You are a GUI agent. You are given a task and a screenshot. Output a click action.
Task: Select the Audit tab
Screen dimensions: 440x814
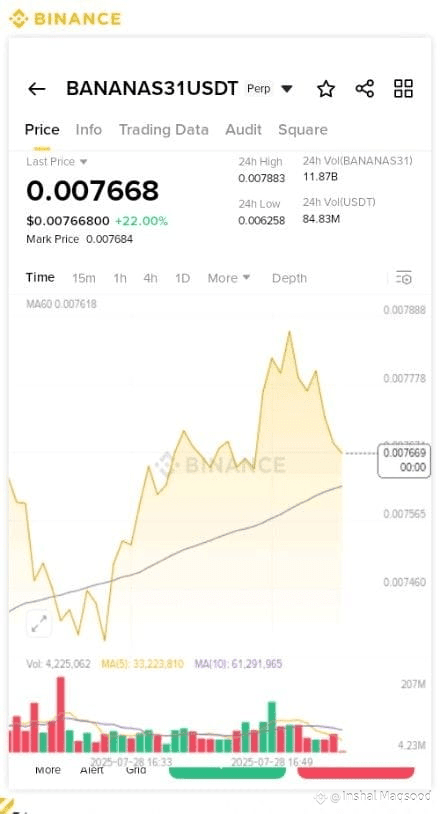[x=243, y=130]
